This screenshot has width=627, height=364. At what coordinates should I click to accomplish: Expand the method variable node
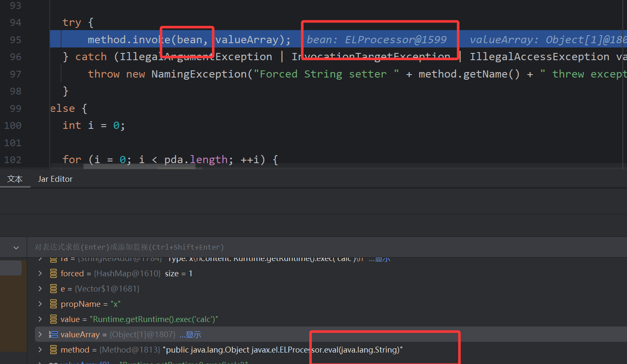(x=40, y=350)
